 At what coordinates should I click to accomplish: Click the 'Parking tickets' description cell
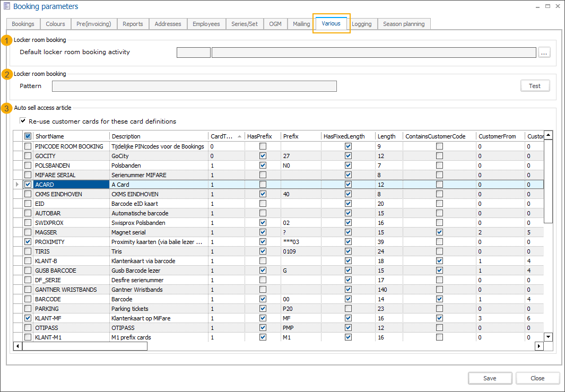[x=159, y=309]
